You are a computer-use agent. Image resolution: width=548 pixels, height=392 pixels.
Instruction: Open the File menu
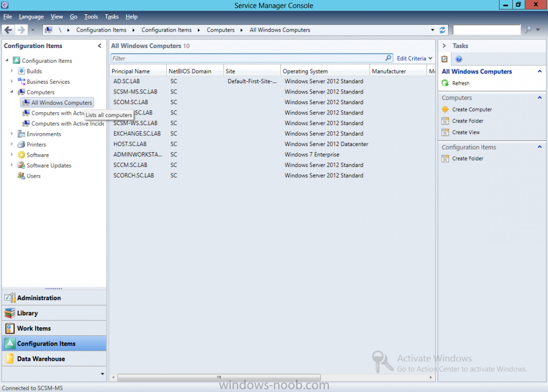click(7, 16)
